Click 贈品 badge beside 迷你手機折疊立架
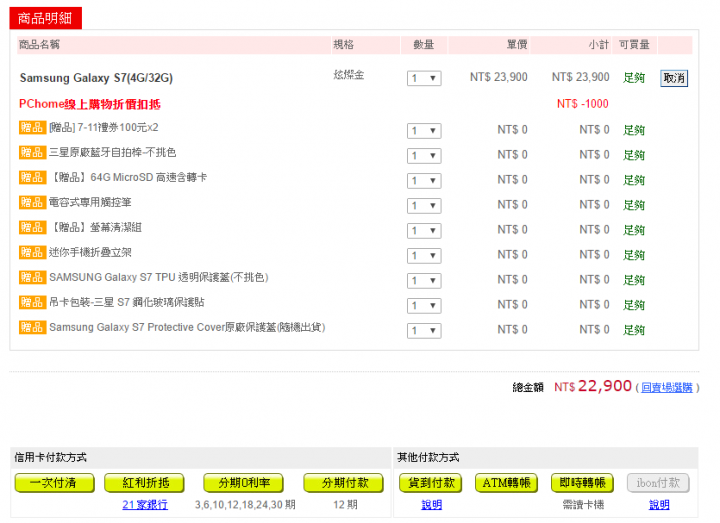This screenshot has width=720, height=523. (32, 252)
